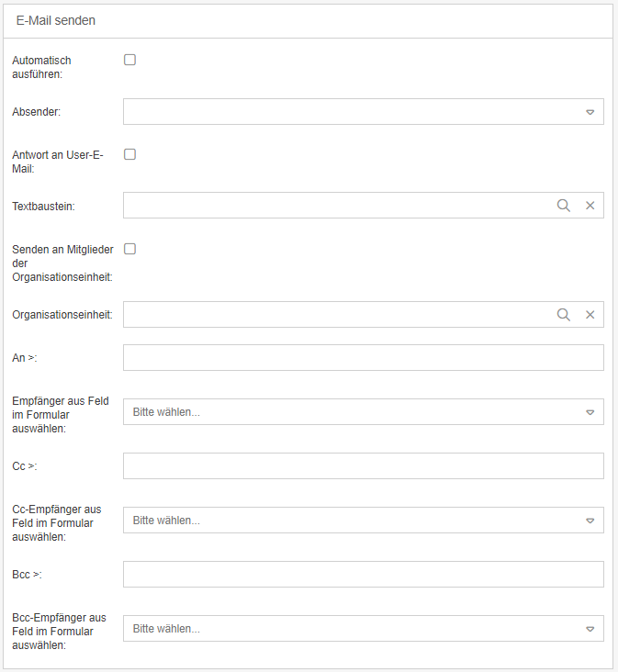Click the Automatisch ausführen label
Viewport: 618px width, 672px height.
(x=41, y=67)
